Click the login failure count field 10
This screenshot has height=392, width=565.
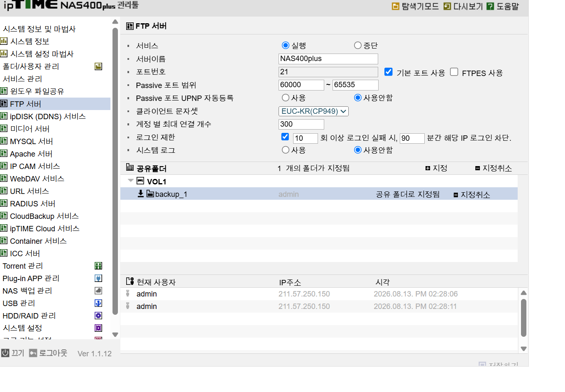pos(306,138)
